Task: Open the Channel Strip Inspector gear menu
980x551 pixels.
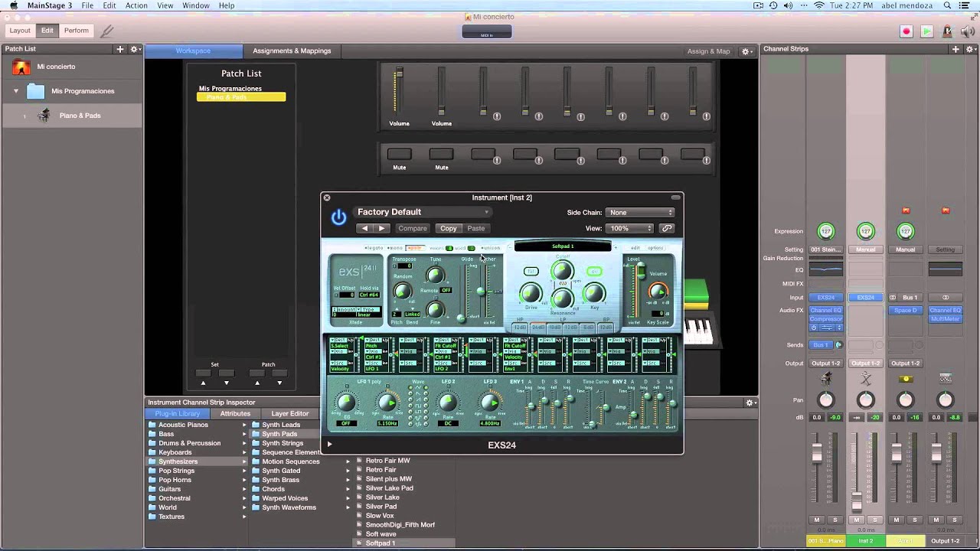Action: pyautogui.click(x=751, y=403)
